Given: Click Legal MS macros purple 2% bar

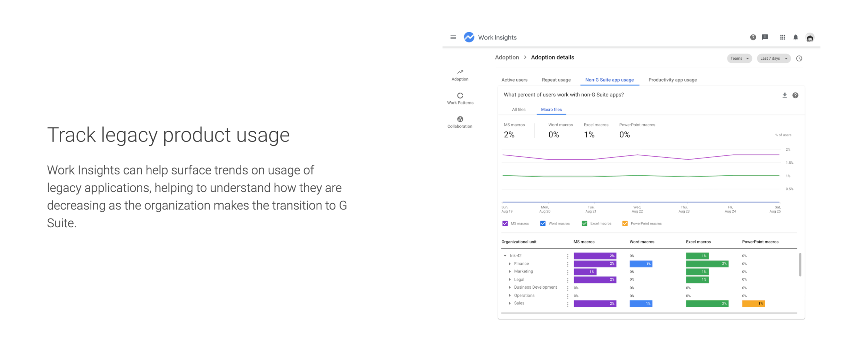Looking at the screenshot, I should coord(595,280).
